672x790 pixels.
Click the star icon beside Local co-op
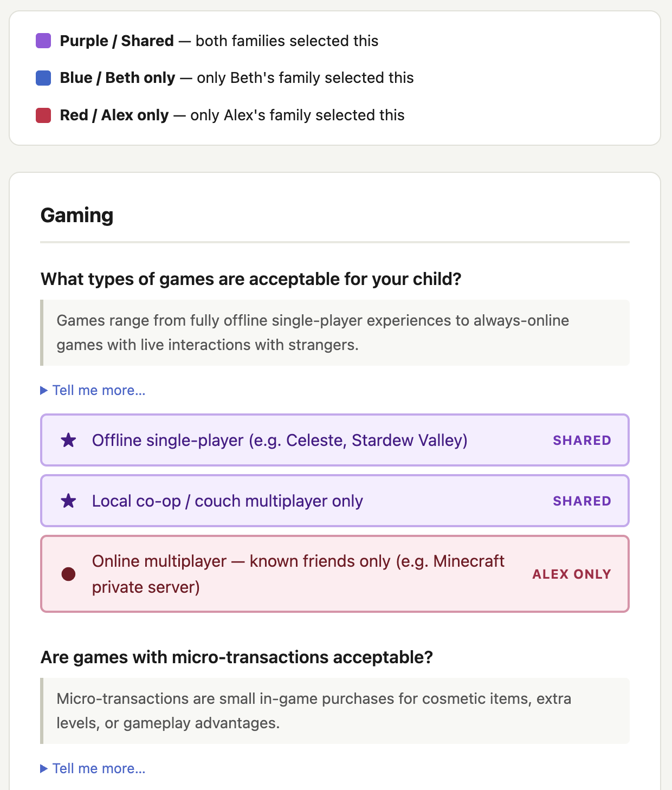(68, 501)
